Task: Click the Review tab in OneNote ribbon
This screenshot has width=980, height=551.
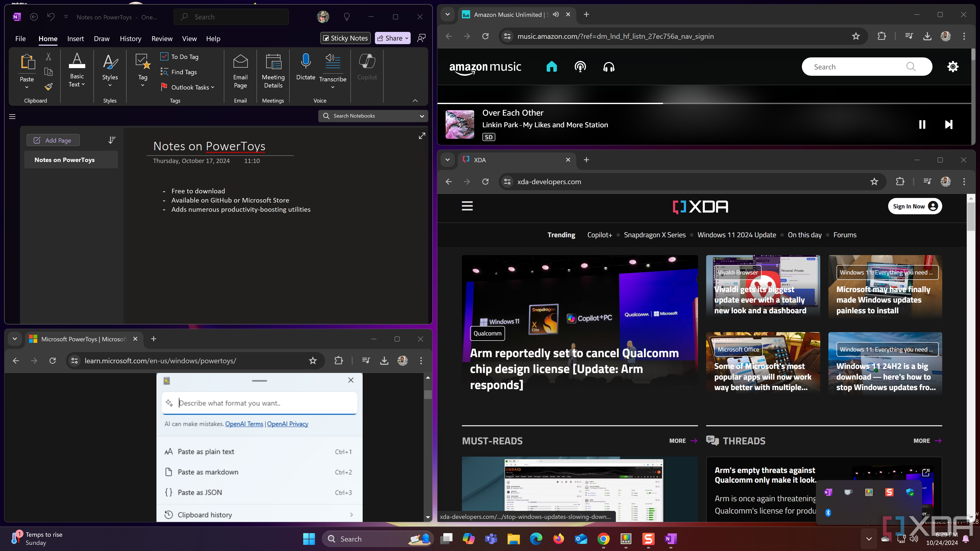Action: pyautogui.click(x=162, y=38)
